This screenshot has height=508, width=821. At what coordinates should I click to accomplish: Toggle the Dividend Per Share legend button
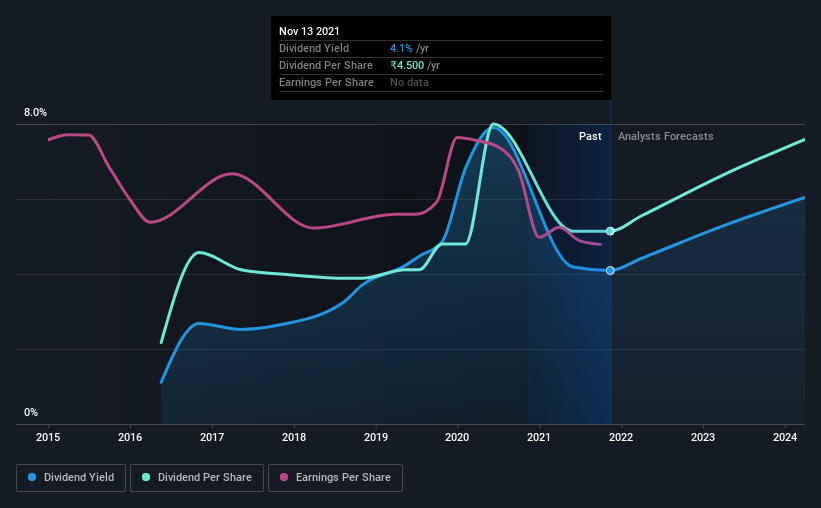197,478
